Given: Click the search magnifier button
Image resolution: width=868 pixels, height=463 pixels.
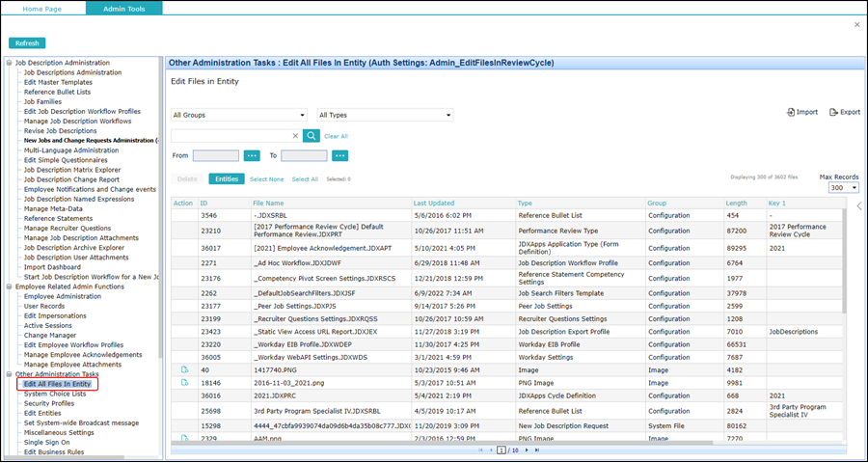Looking at the screenshot, I should point(312,136).
